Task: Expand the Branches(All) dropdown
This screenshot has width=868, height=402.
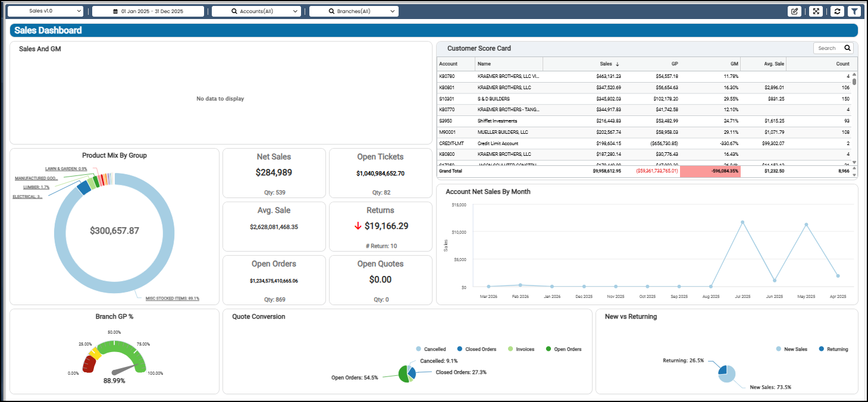Action: coord(354,11)
